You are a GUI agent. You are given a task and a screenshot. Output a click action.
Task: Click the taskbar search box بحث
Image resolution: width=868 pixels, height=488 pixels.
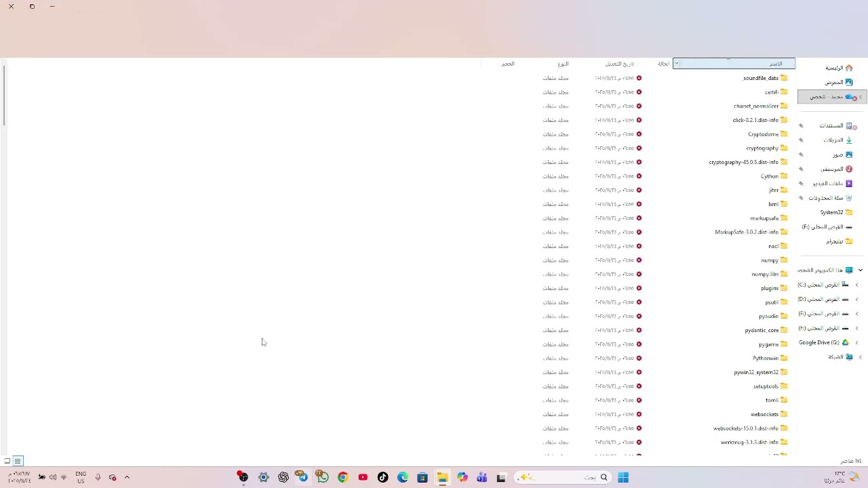pyautogui.click(x=562, y=477)
